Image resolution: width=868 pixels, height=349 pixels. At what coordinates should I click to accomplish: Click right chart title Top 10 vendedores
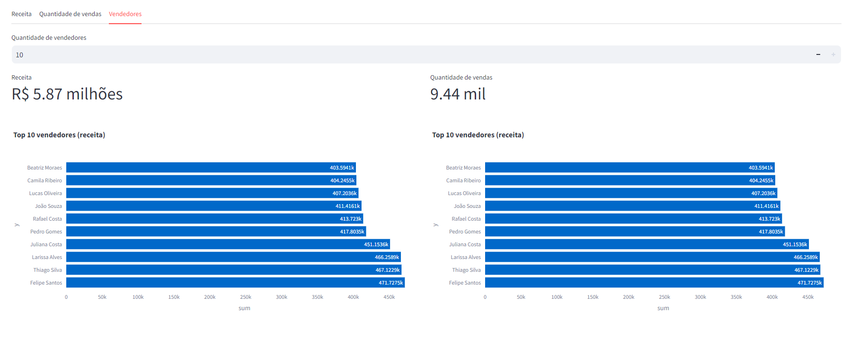478,135
